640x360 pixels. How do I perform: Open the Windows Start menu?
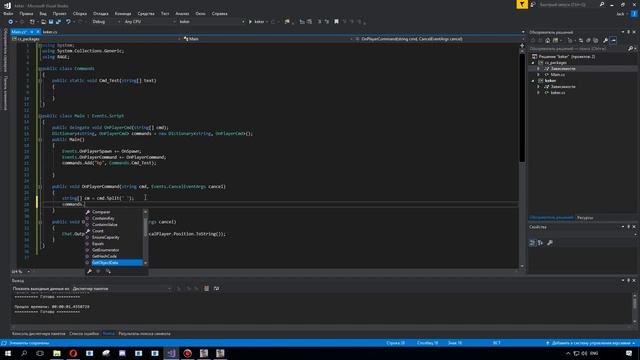click(x=8, y=353)
